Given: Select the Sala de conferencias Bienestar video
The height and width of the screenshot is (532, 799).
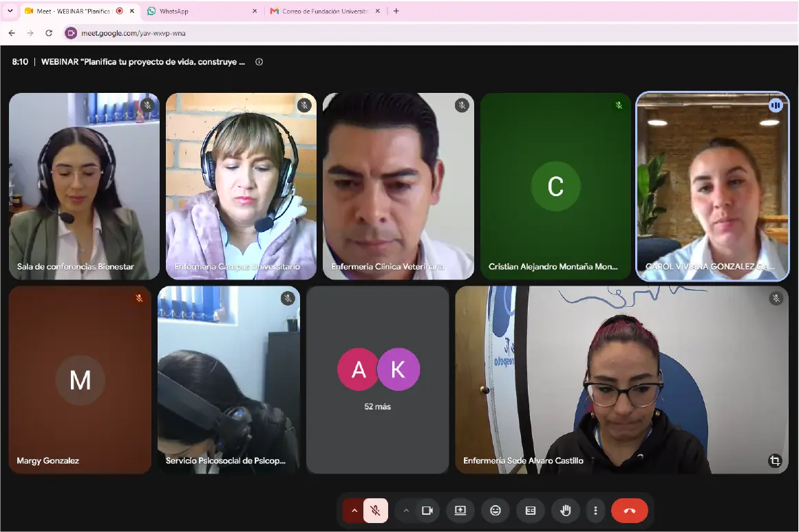Looking at the screenshot, I should pyautogui.click(x=84, y=186).
